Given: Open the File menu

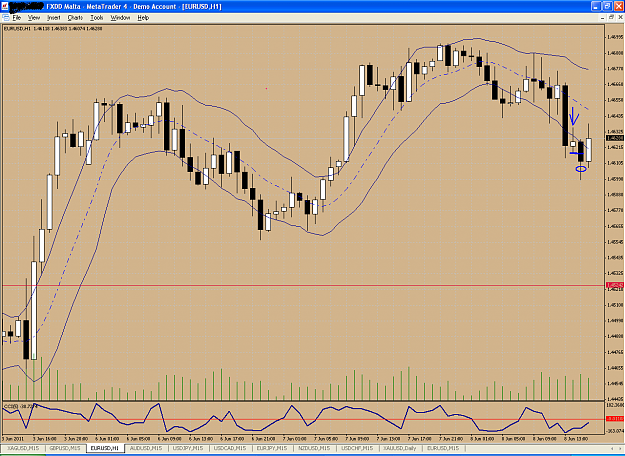Looking at the screenshot, I should coord(17,18).
